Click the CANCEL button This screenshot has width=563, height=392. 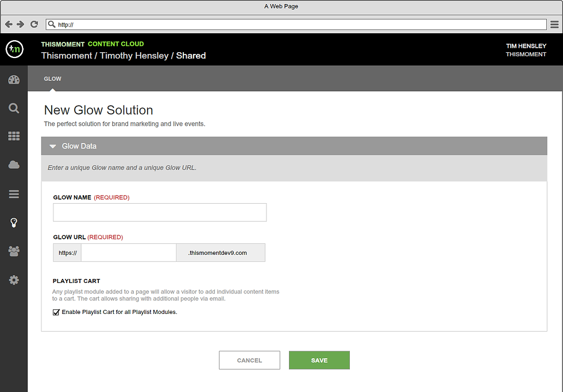(249, 360)
